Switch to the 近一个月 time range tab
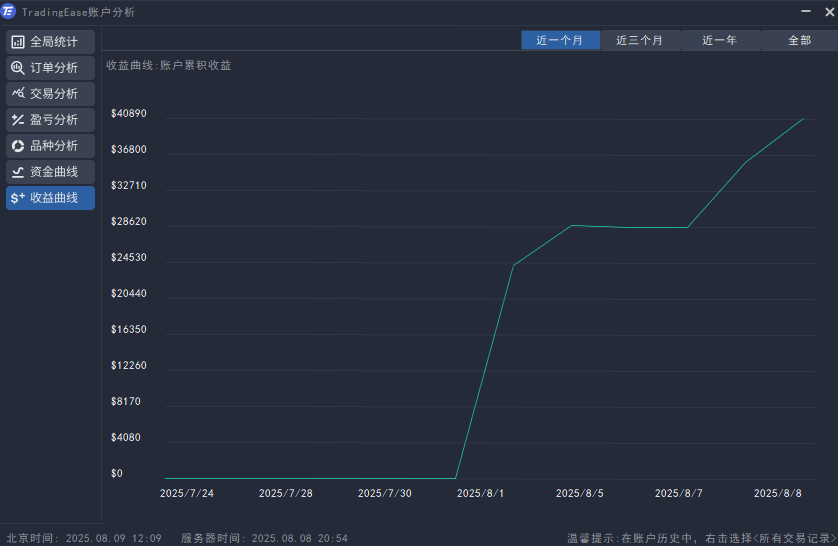 560,41
